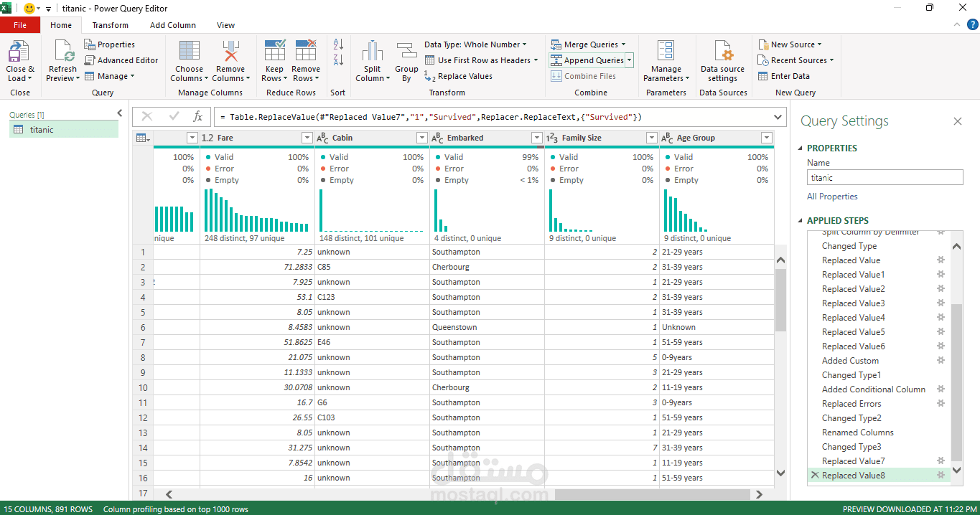Click the horizontal scrollbar right arrow
Viewport: 980px width, 515px height.
[759, 494]
